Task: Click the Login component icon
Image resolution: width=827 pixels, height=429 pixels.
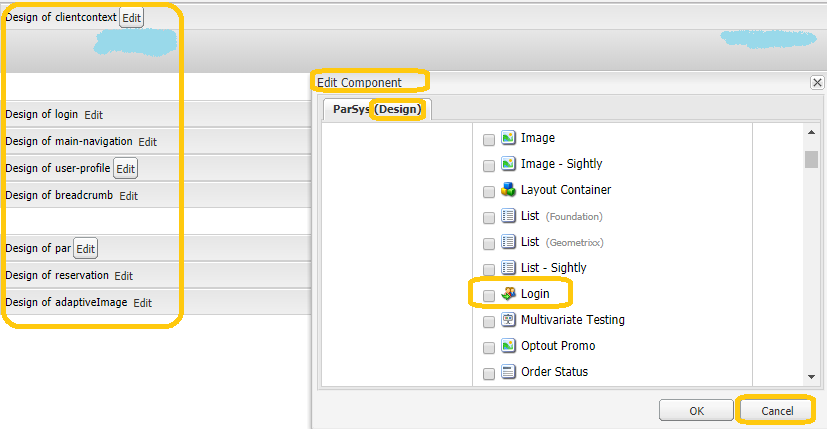Action: click(508, 294)
